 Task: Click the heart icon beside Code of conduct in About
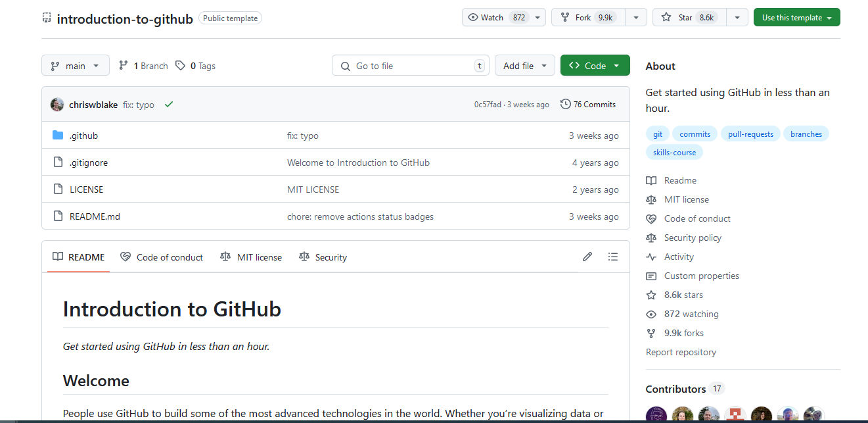(651, 218)
